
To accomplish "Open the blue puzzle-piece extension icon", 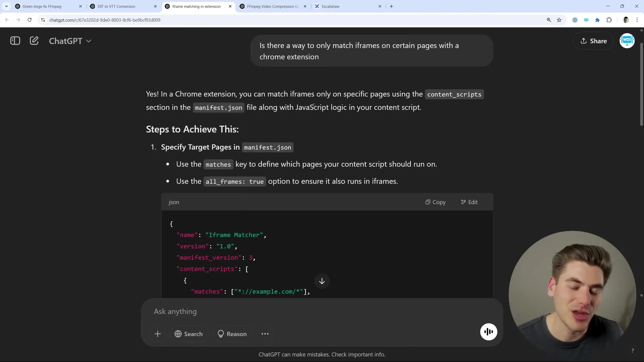I will [x=597, y=20].
